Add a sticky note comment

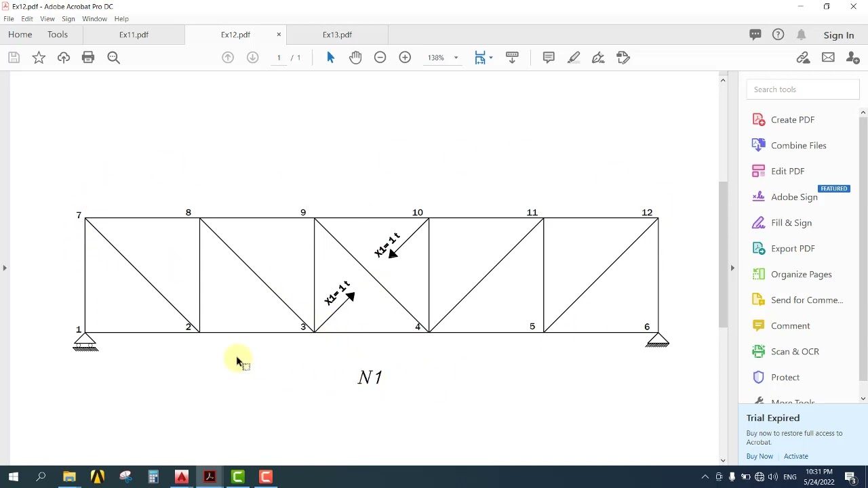tap(549, 58)
